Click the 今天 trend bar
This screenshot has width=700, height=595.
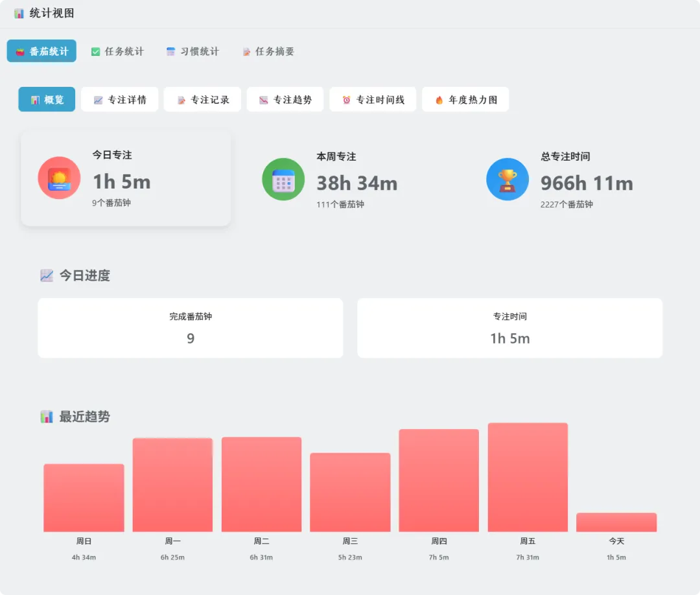(616, 522)
